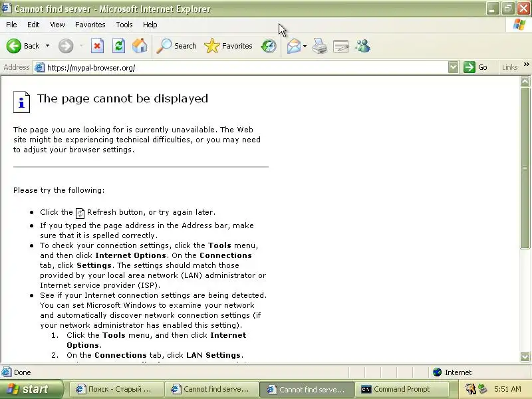
Task: Open the Forward history dropdown arrow
Action: (81, 46)
